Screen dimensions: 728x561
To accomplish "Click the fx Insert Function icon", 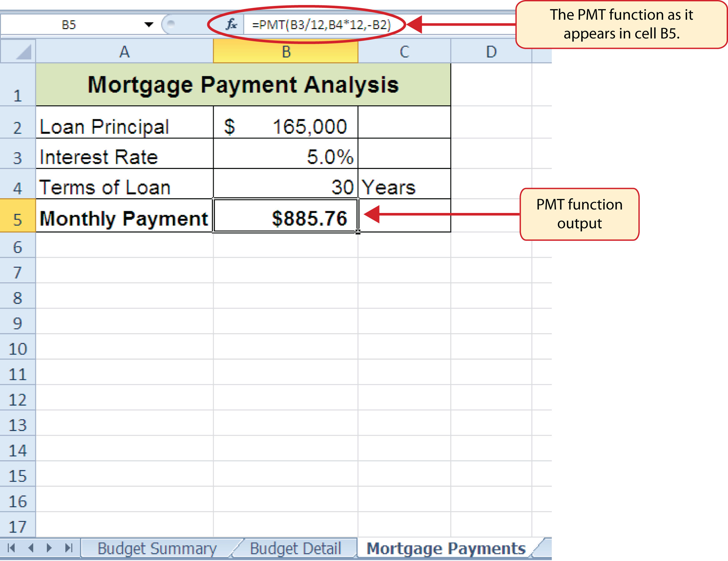I will 231,24.
